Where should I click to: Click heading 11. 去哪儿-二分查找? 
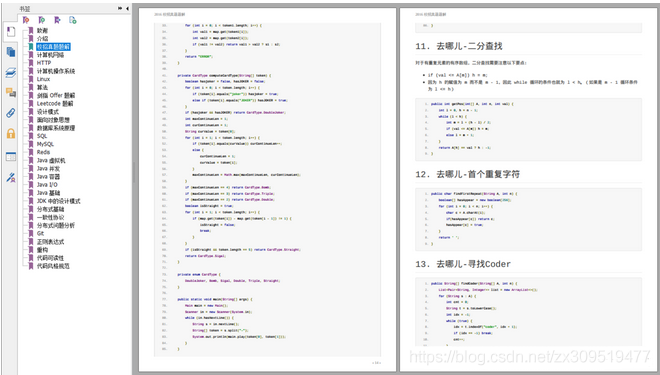click(x=459, y=46)
